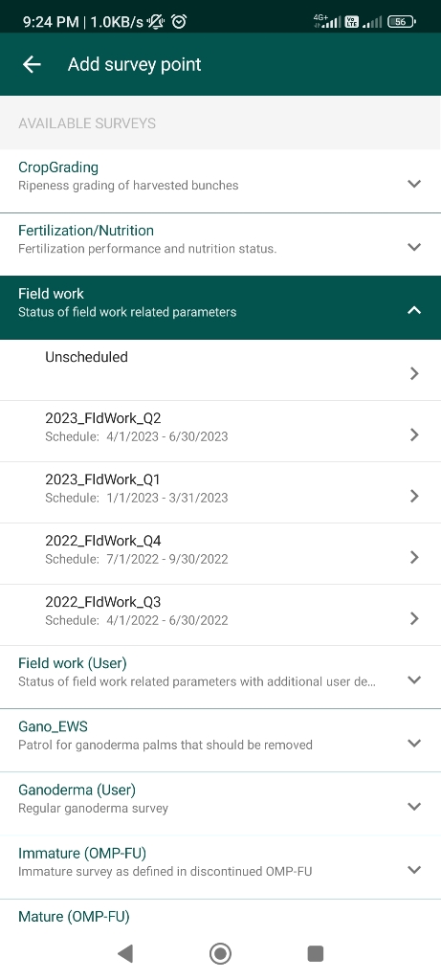
Task: Expand Immature (OMP-FU) chevron
Action: 414,869
